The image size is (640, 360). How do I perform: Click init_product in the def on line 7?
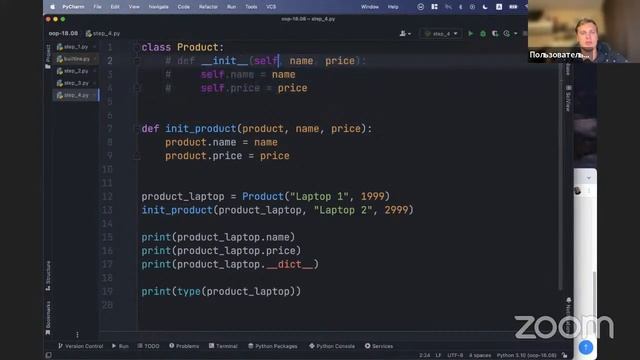200,129
